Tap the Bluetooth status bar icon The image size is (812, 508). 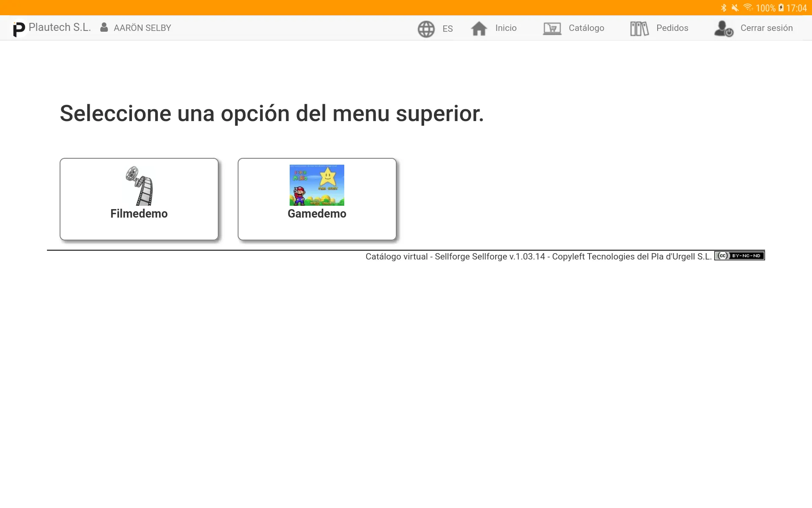click(x=724, y=8)
